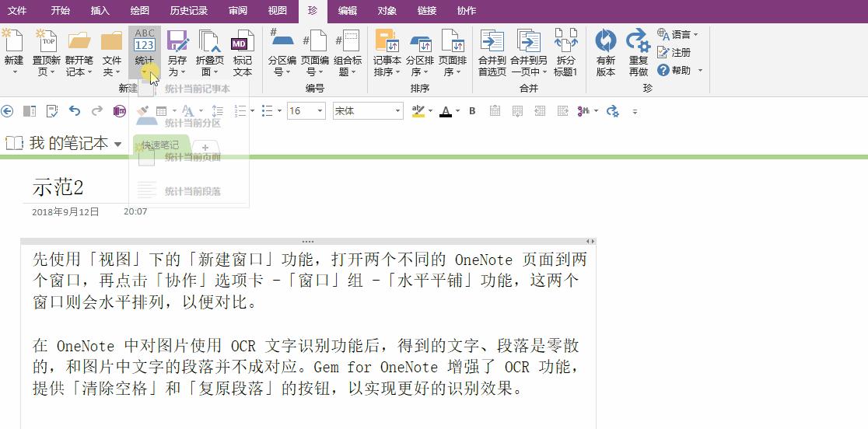Image resolution: width=868 pixels, height=429 pixels.
Task: Click the 统计 ABC 123 statistics icon
Action: [x=145, y=40]
